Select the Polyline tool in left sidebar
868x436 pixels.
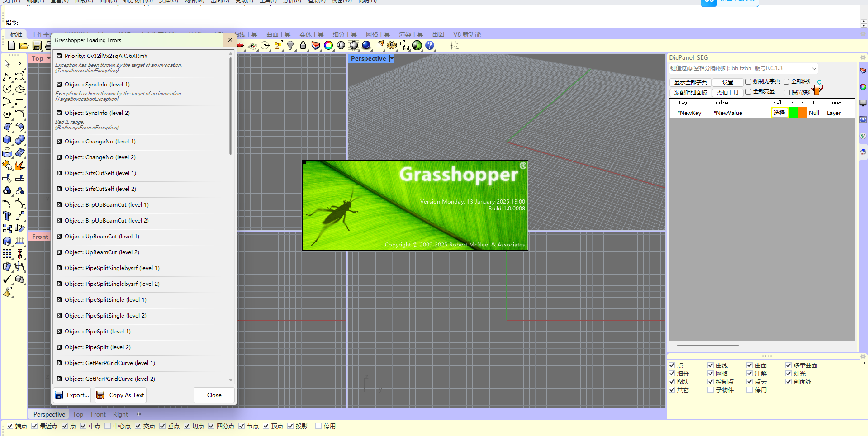click(7, 76)
